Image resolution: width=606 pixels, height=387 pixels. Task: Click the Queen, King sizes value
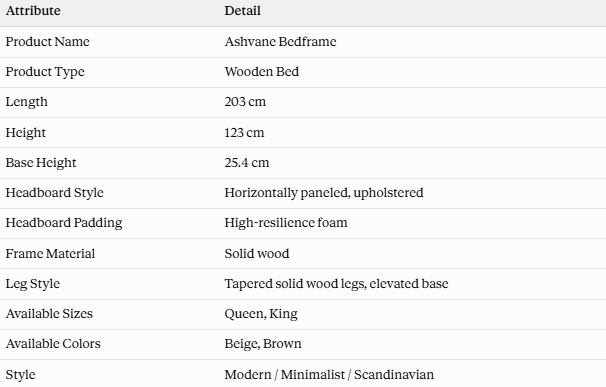pyautogui.click(x=261, y=314)
